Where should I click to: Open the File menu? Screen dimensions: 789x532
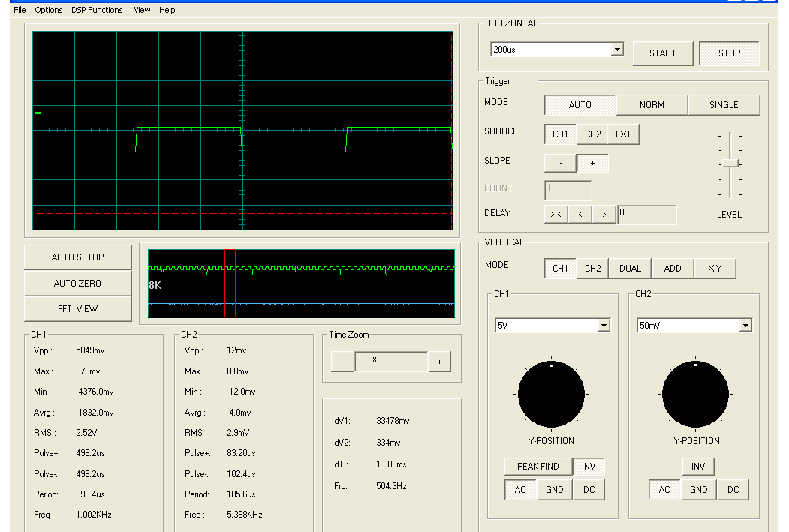[x=20, y=10]
